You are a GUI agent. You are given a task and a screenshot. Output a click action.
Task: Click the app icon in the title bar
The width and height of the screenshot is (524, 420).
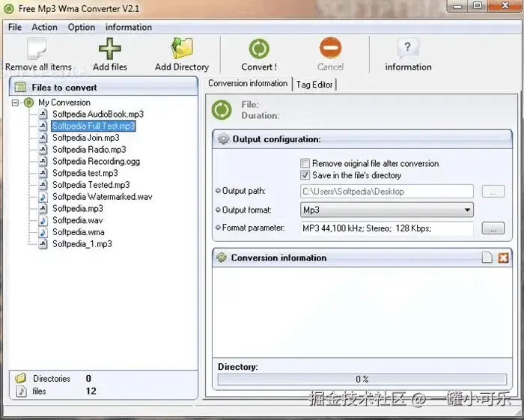click(9, 8)
